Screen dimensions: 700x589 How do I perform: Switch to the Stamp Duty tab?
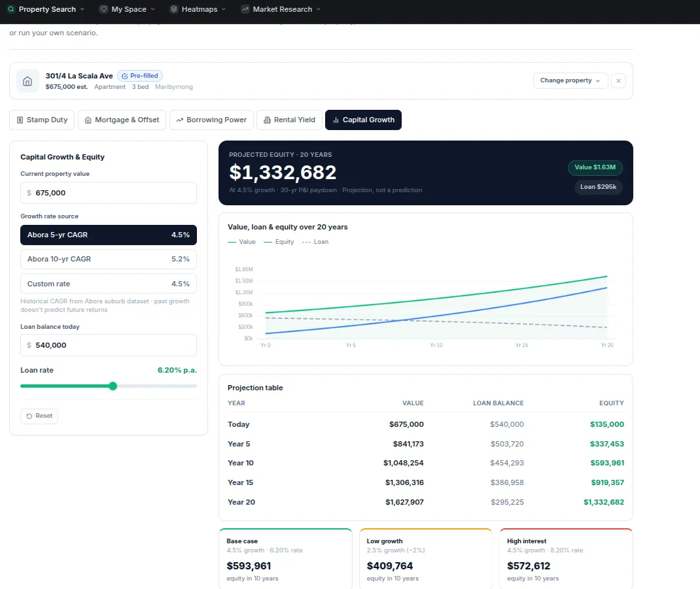coord(42,120)
